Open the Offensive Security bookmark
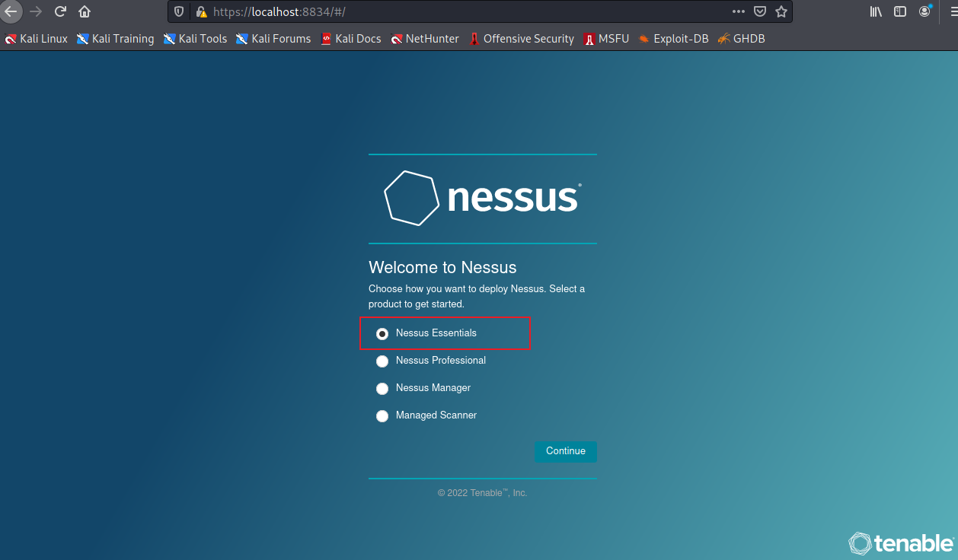Image resolution: width=958 pixels, height=560 pixels. pos(521,39)
